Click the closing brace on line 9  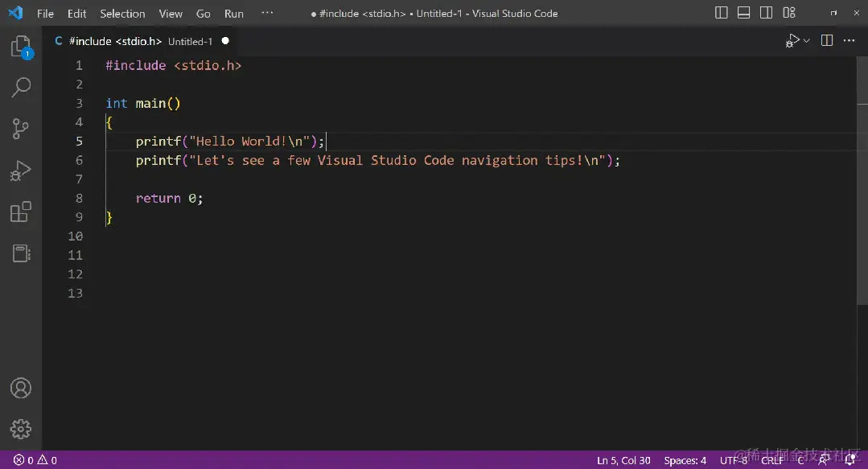[x=109, y=217]
